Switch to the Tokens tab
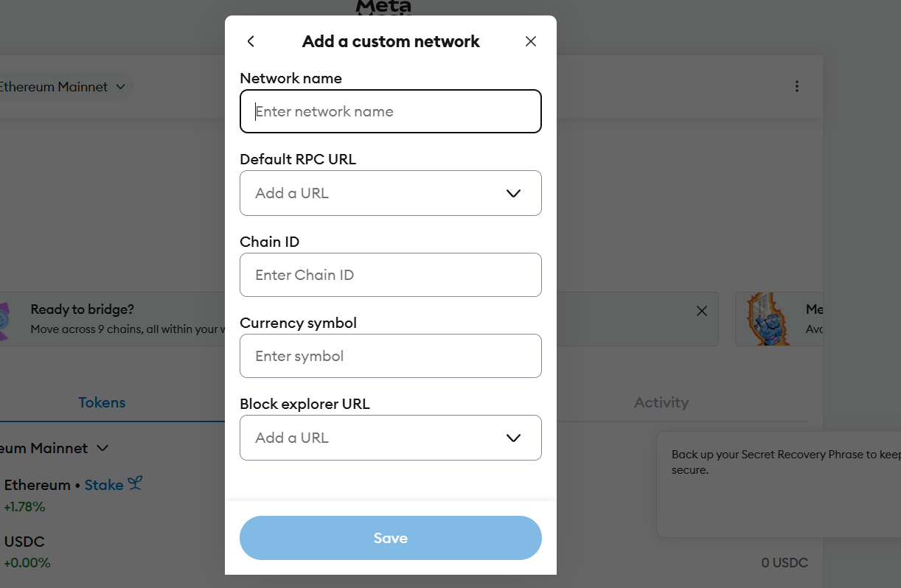901x588 pixels. point(102,402)
